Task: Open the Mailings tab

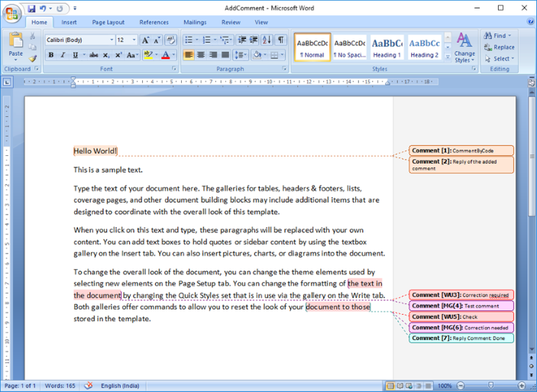Action: pyautogui.click(x=195, y=22)
